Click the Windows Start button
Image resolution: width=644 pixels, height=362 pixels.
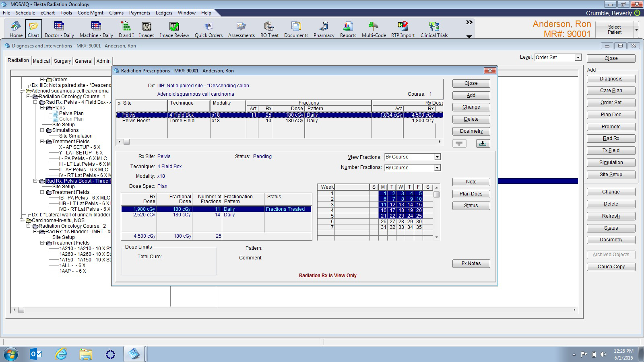pos(11,354)
